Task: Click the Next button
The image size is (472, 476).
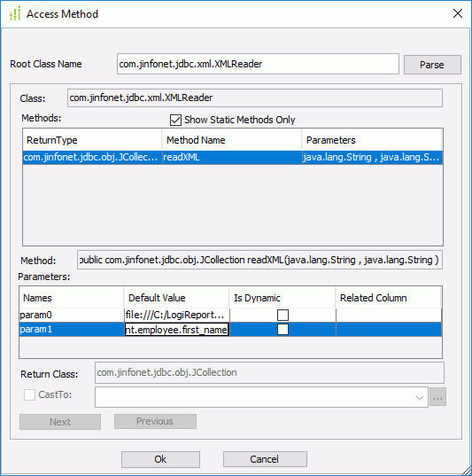Action: pos(60,422)
